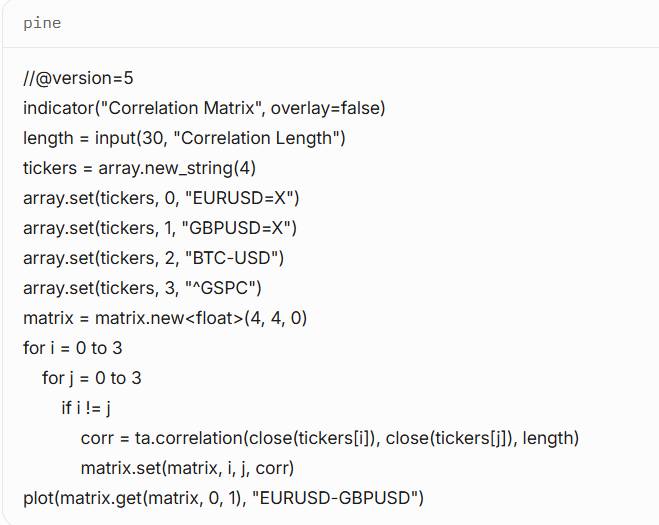Click the "^GSPC" ticker string
This screenshot has width=659, height=525.
pos(224,288)
